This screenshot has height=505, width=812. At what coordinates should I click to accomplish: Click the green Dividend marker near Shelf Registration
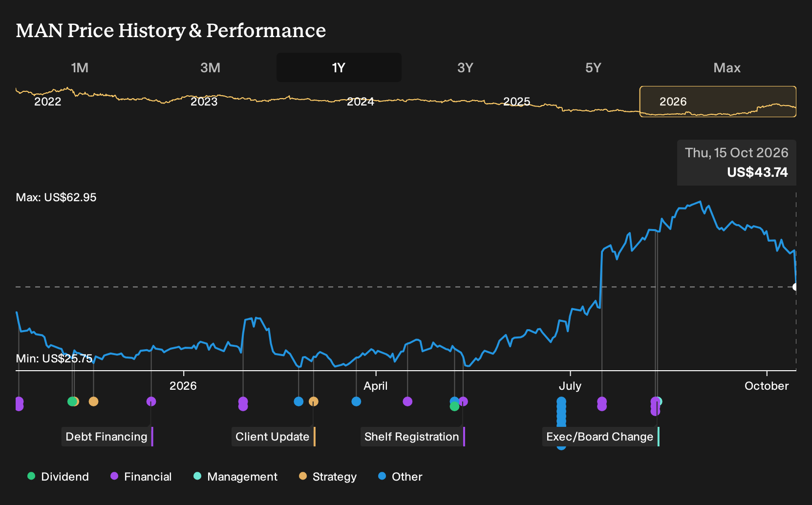coord(454,406)
